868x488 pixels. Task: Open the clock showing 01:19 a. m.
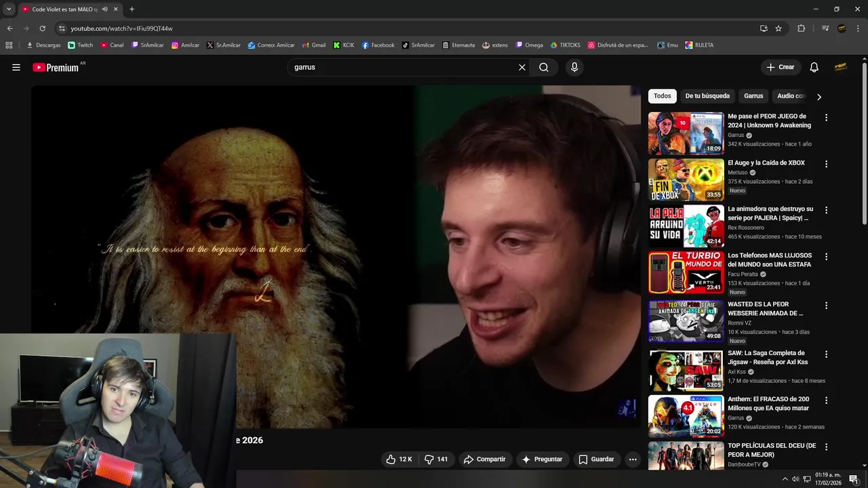click(828, 479)
